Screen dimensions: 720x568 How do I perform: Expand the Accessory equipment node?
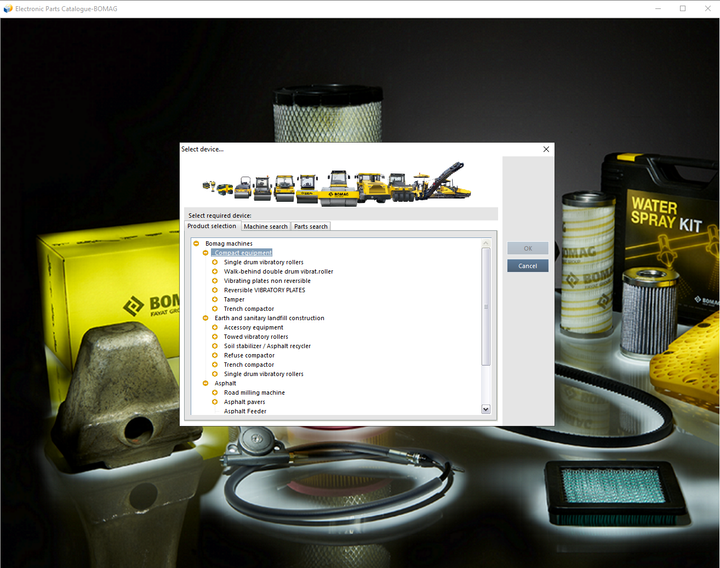[214, 327]
